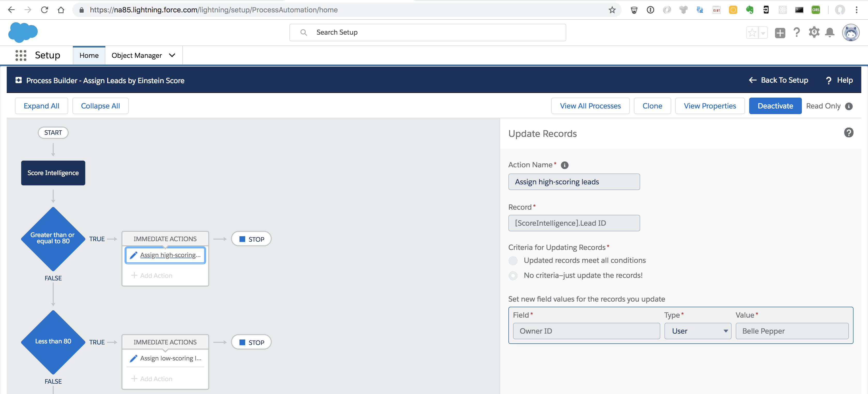The width and height of the screenshot is (868, 394).
Task: Expand the Object Manager tab chevron
Action: 172,55
